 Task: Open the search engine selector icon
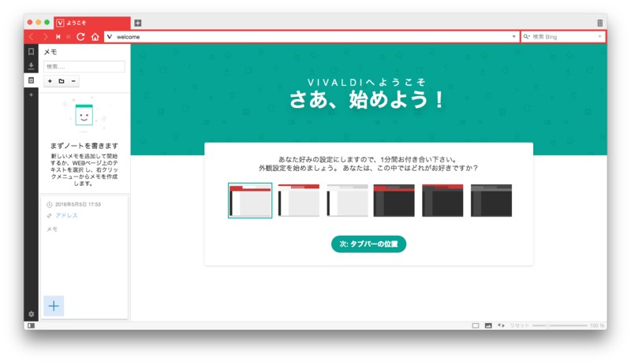click(x=526, y=37)
